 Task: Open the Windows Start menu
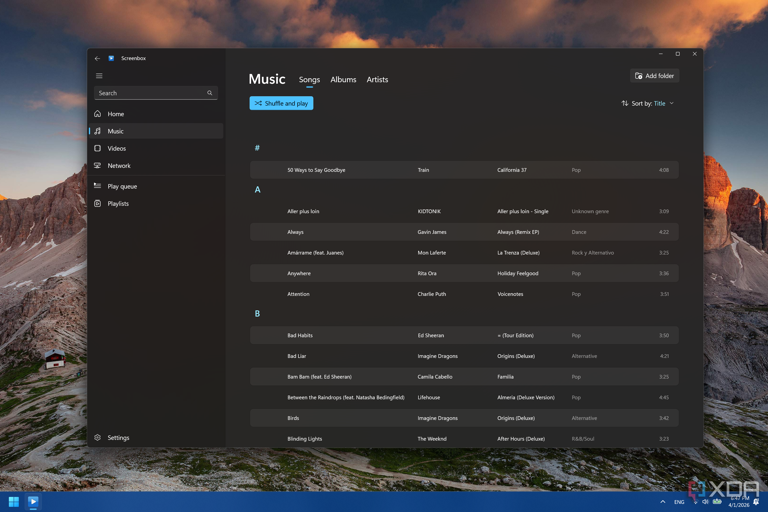click(14, 502)
